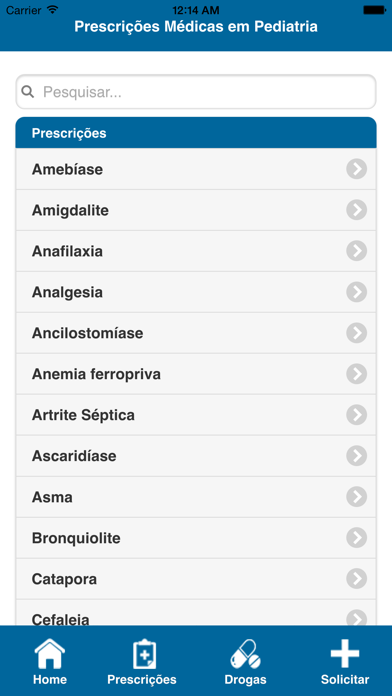Focus the Pesquisar search field

196,92
